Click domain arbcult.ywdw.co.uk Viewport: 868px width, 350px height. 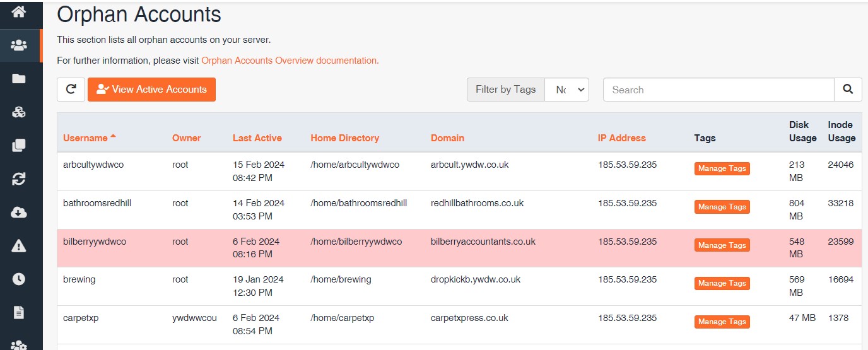tap(469, 165)
